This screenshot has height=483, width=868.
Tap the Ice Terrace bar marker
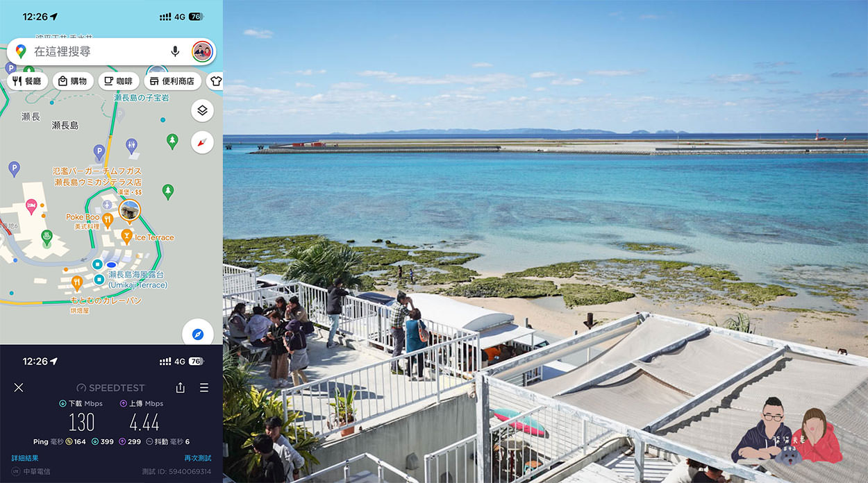(x=126, y=237)
